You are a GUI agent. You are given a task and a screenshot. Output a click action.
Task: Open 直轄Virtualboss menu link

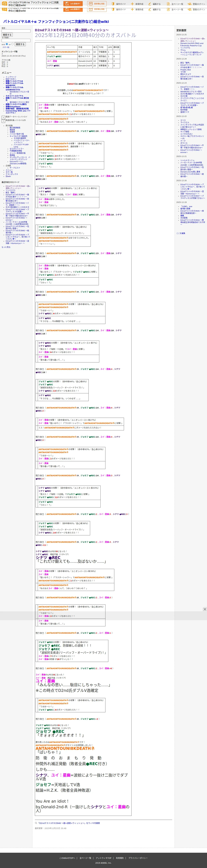click(13, 106)
